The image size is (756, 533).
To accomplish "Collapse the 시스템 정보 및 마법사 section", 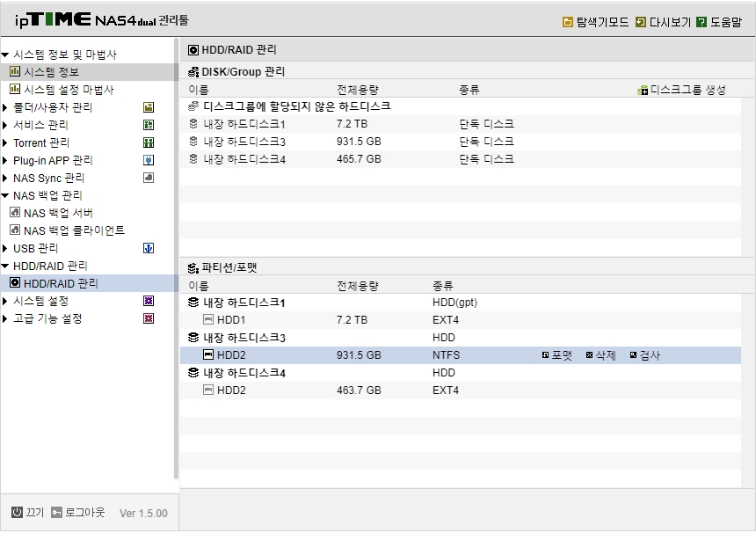I will 4,55.
